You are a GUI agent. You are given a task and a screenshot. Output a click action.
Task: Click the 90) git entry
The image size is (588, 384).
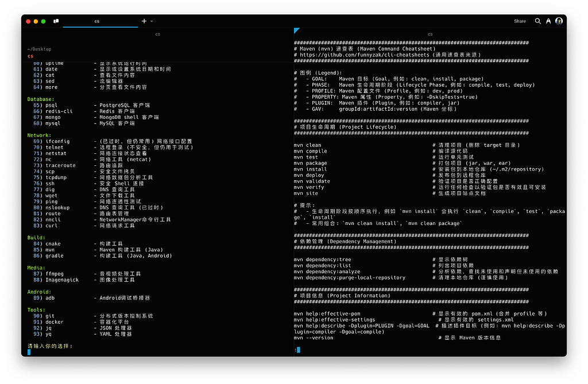coord(93,316)
